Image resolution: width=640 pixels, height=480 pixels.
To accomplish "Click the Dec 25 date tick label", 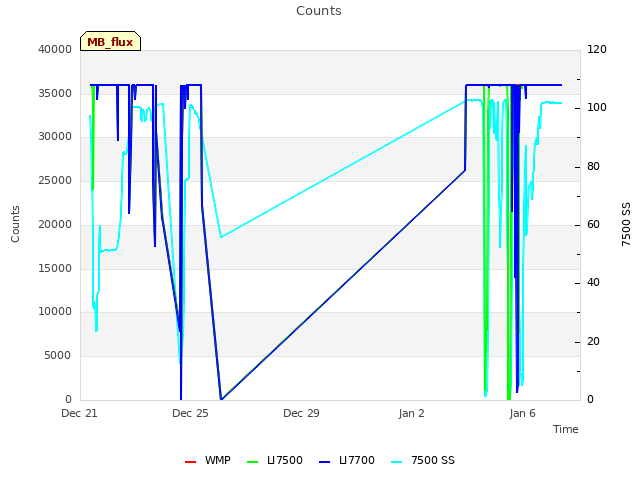I will (190, 413).
